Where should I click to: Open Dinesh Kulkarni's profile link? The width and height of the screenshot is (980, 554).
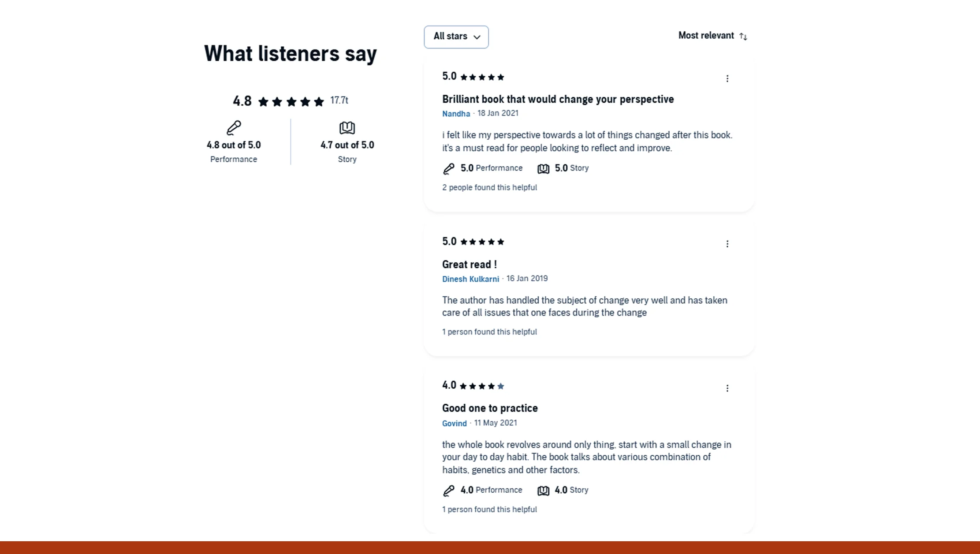(470, 279)
